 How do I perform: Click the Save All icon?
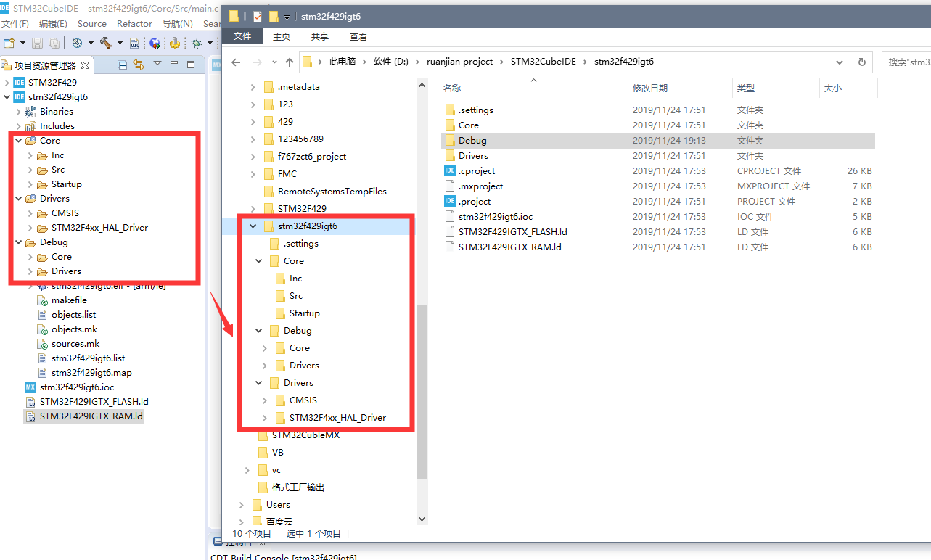pos(52,43)
